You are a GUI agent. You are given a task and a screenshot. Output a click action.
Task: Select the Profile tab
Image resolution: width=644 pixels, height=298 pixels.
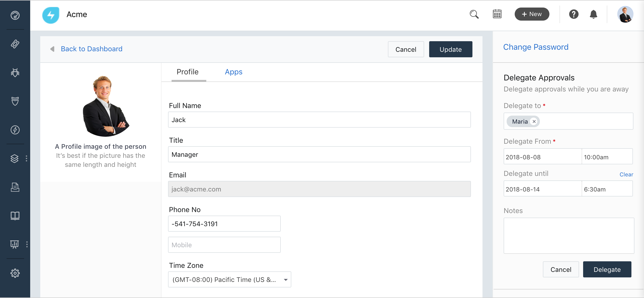click(x=188, y=72)
